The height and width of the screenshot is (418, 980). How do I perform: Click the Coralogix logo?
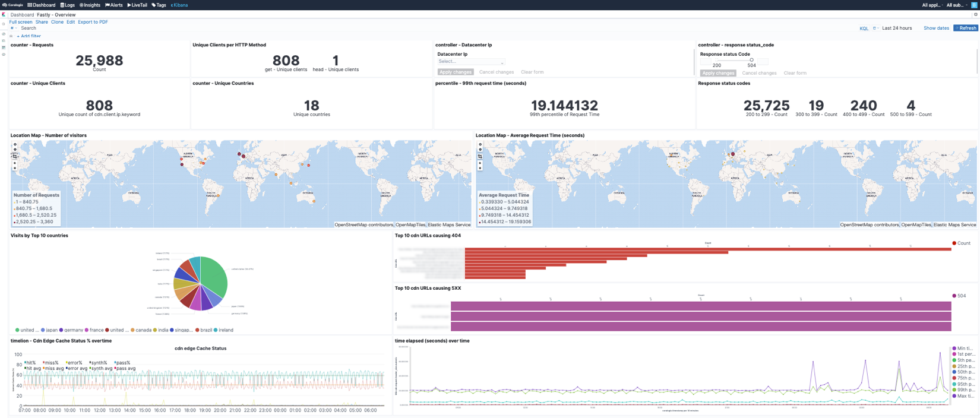click(12, 5)
